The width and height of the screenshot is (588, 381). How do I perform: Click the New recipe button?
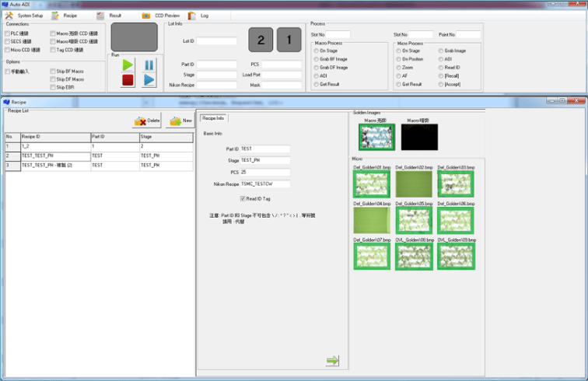(180, 121)
